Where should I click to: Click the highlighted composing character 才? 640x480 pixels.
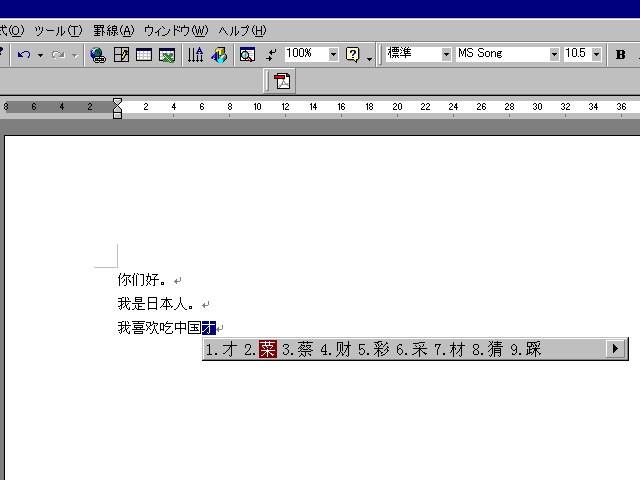point(209,327)
